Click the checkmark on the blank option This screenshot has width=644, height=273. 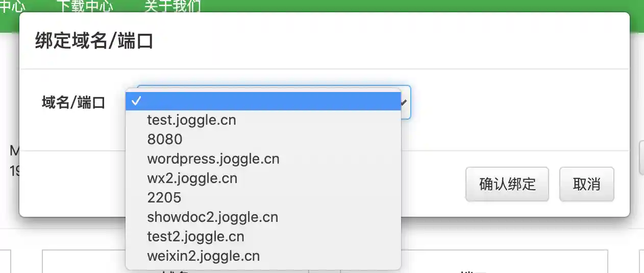coord(136,101)
